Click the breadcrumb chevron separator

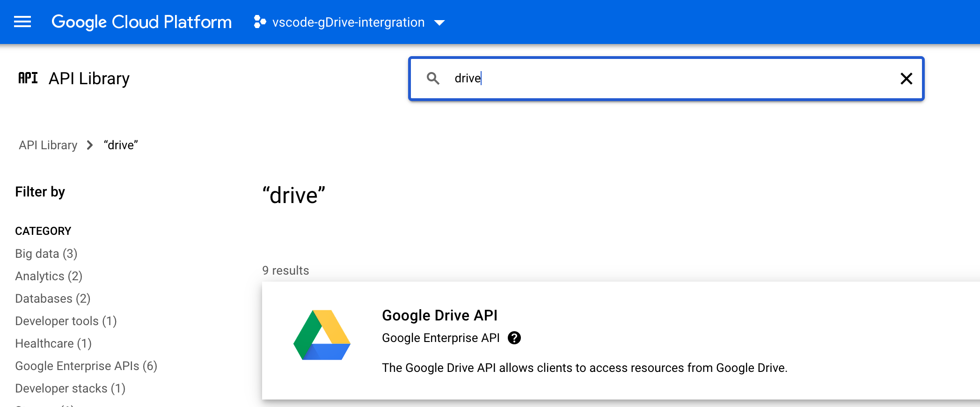tap(90, 145)
